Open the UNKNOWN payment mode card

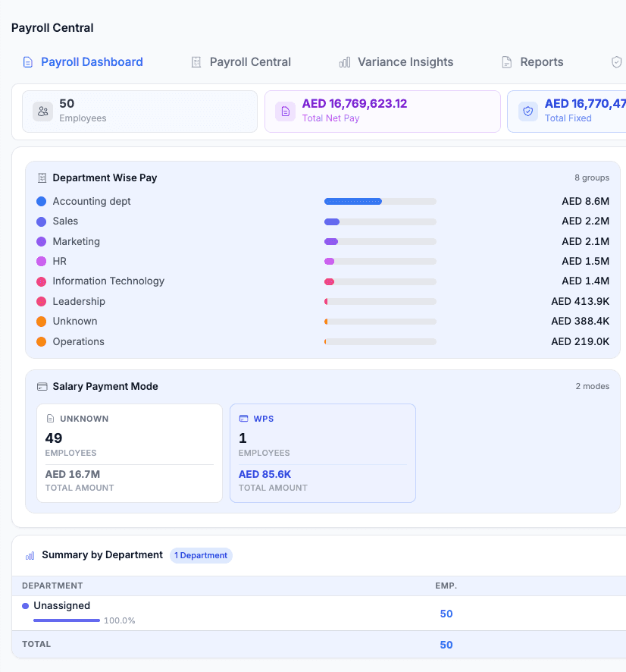click(x=130, y=453)
